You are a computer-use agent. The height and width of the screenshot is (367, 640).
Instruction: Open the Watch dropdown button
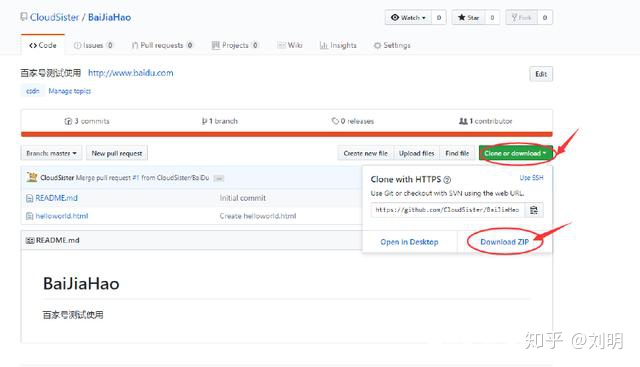pyautogui.click(x=408, y=18)
